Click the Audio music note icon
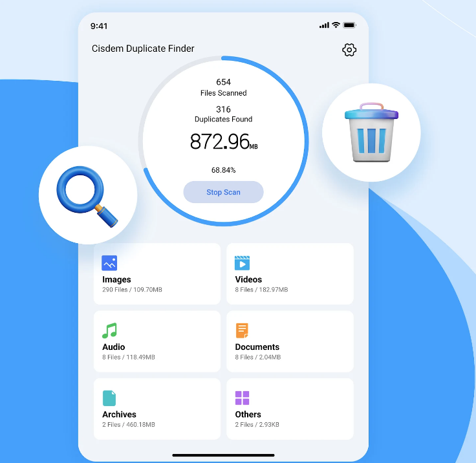The width and height of the screenshot is (476, 463). 109,330
